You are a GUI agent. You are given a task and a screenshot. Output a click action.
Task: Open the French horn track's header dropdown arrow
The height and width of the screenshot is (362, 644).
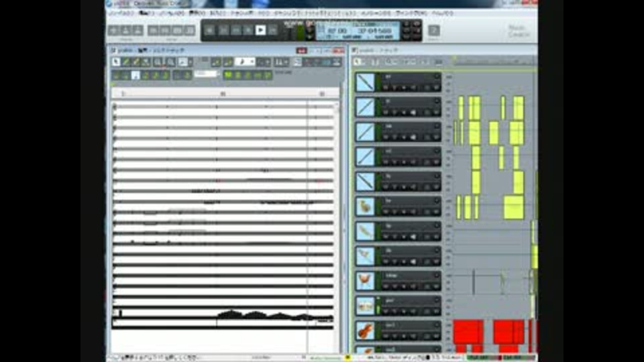tap(437, 201)
